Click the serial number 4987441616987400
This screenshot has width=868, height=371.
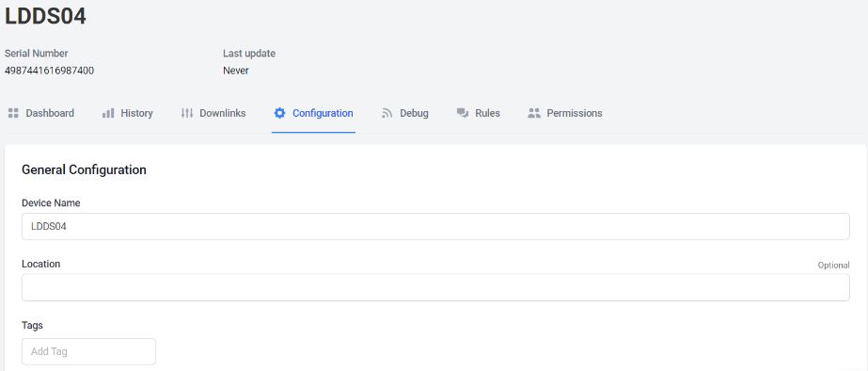click(x=49, y=71)
